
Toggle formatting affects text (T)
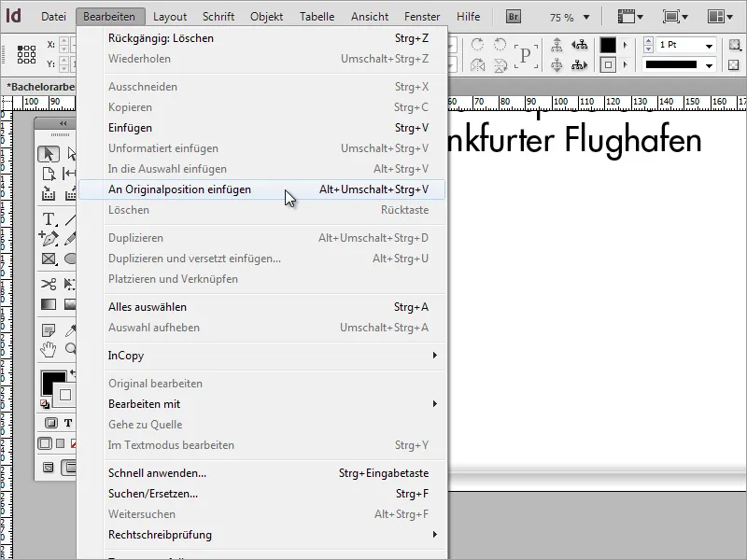(x=68, y=423)
